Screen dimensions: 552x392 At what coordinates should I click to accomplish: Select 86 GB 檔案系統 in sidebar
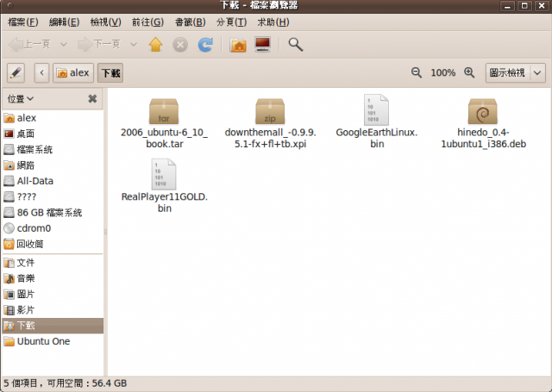(x=53, y=212)
